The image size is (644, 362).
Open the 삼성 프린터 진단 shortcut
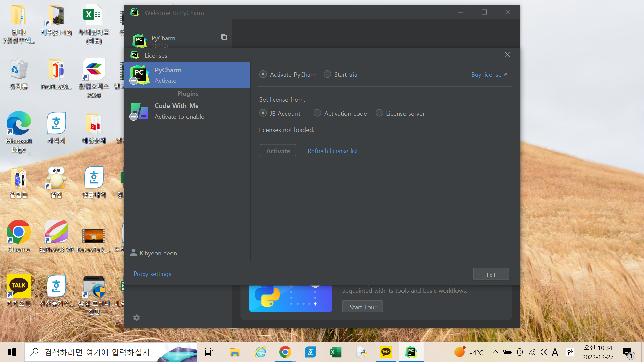click(94, 295)
